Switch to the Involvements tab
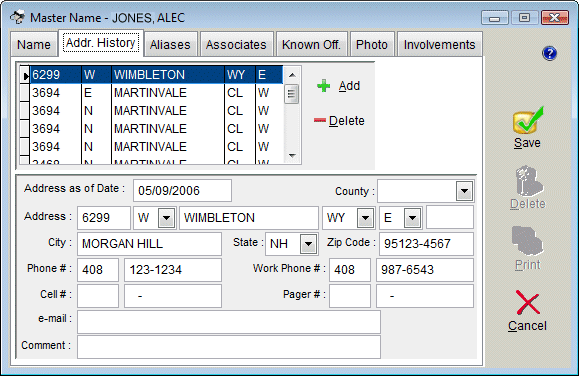Viewport: 579px width, 376px height. (439, 45)
